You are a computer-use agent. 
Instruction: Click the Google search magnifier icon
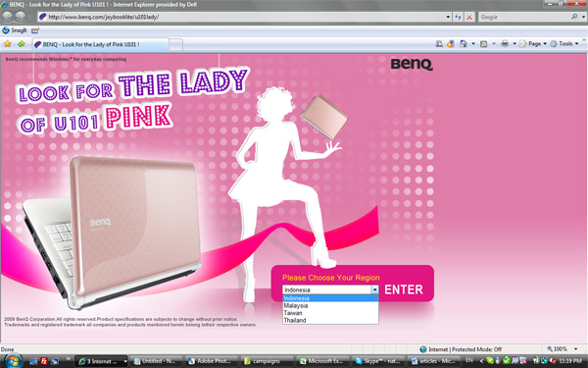pos(574,17)
